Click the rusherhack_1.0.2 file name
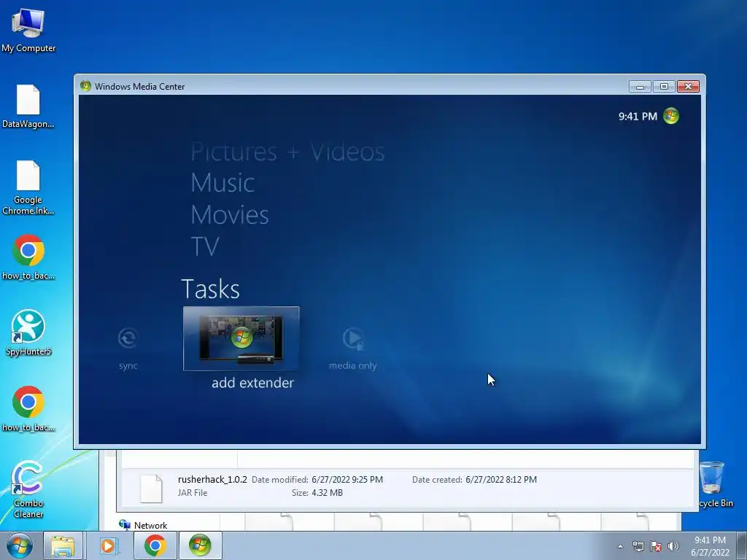Viewport: 747px width, 560px height. pyautogui.click(x=212, y=480)
